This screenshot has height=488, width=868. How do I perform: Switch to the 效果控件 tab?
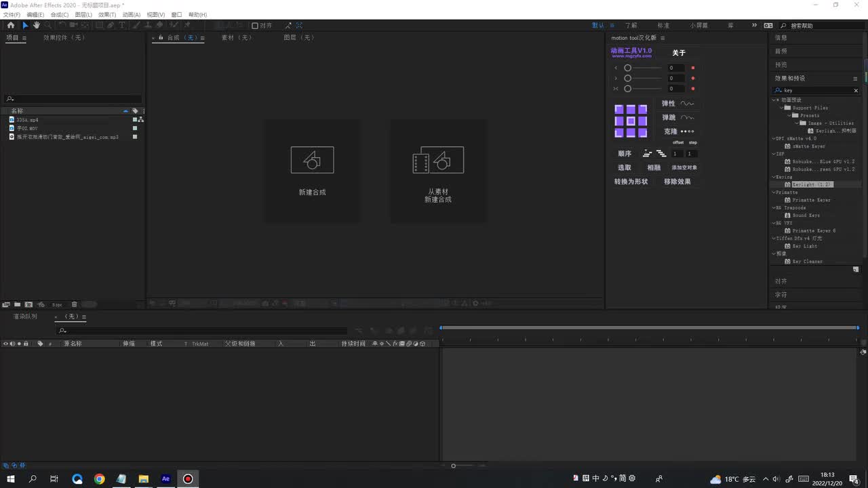64,38
